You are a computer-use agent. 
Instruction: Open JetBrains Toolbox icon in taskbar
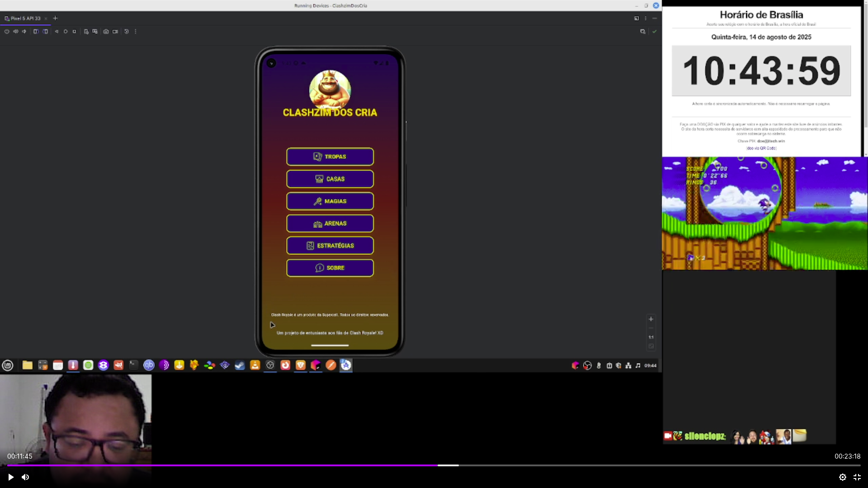pyautogui.click(x=316, y=365)
